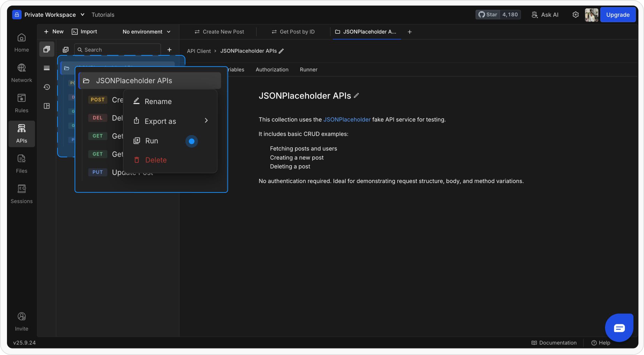The height and width of the screenshot is (355, 644).
Task: Create a new request with the plus icon
Action: (169, 49)
